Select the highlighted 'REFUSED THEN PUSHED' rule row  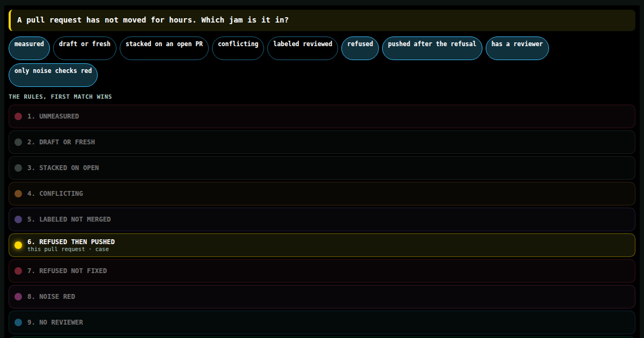322,245
